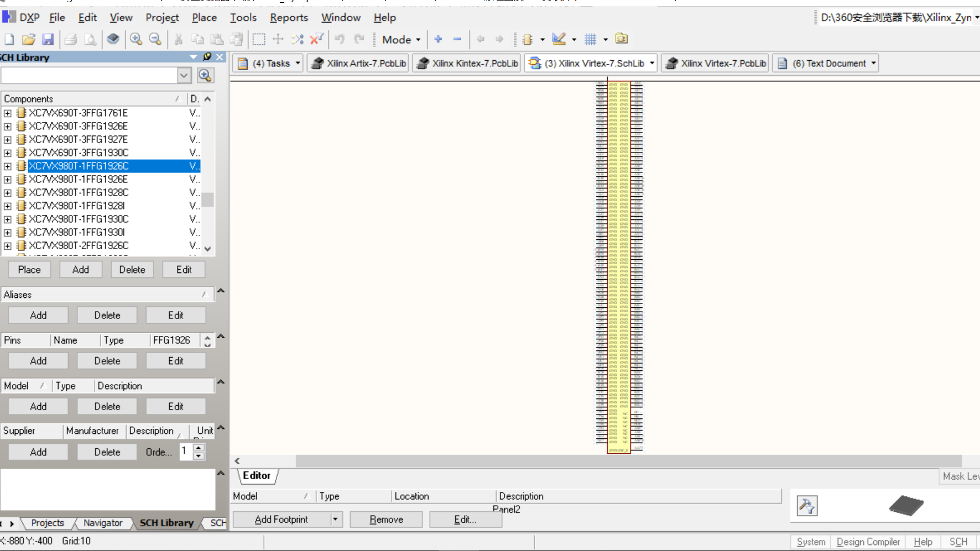The image size is (980, 551).
Task: Switch to Xilinx Artix-7.PcbLib tab
Action: click(x=358, y=63)
